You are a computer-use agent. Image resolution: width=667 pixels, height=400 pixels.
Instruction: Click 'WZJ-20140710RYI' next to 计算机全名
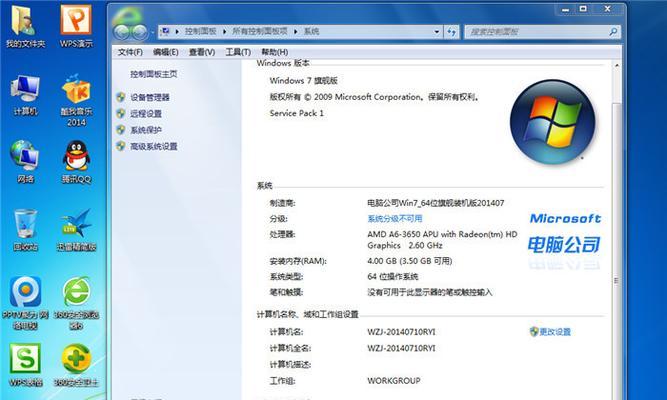[x=401, y=348]
